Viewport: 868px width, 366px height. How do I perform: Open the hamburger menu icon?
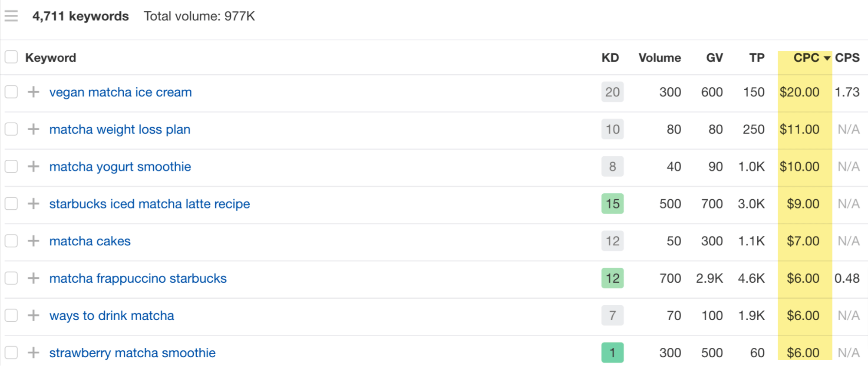11,16
